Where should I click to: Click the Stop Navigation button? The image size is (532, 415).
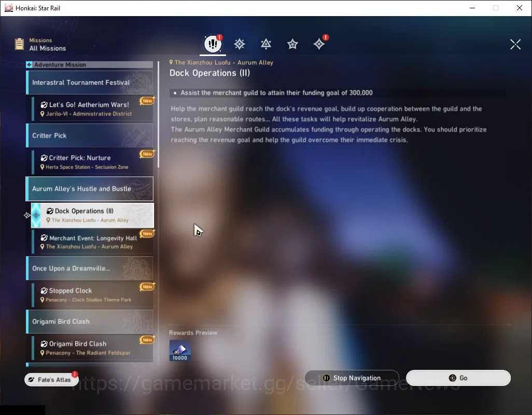tap(352, 378)
